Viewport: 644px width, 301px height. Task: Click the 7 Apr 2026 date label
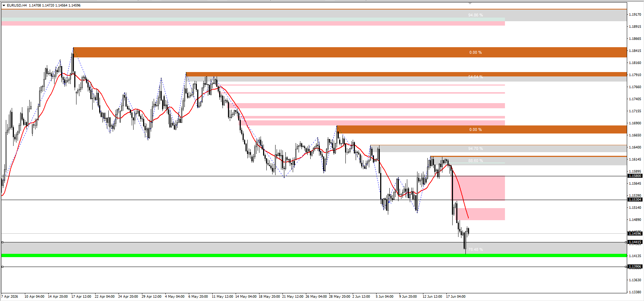10,297
